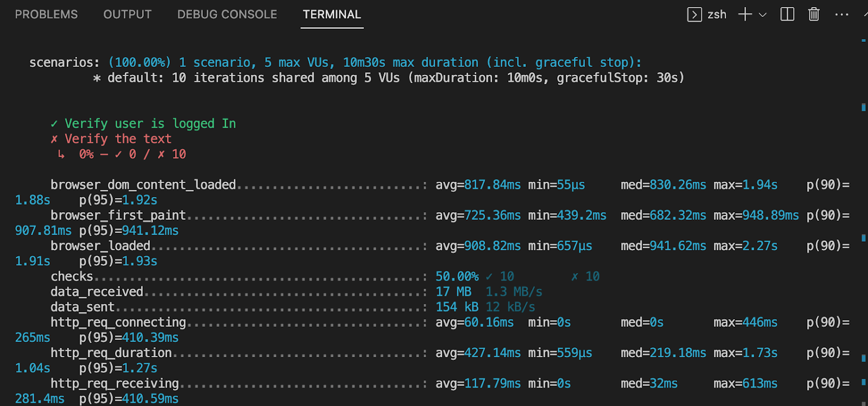Split the terminal pane
The width and height of the screenshot is (868, 406).
pos(787,15)
